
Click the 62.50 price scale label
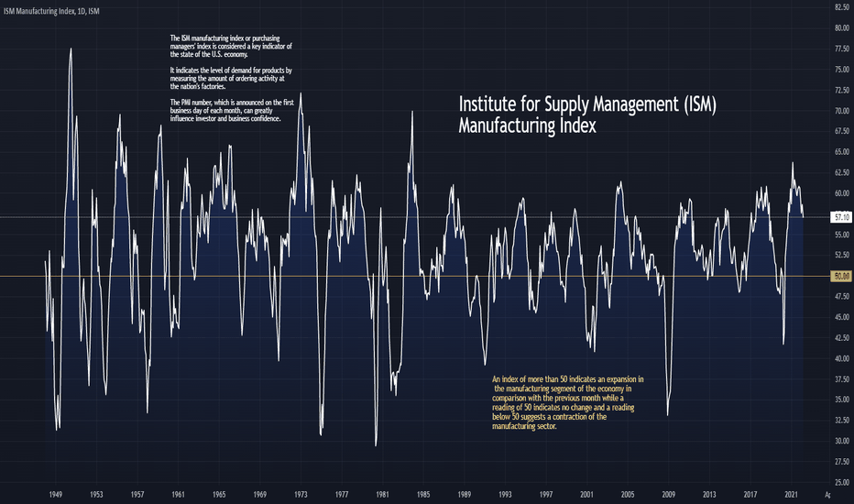(841, 172)
